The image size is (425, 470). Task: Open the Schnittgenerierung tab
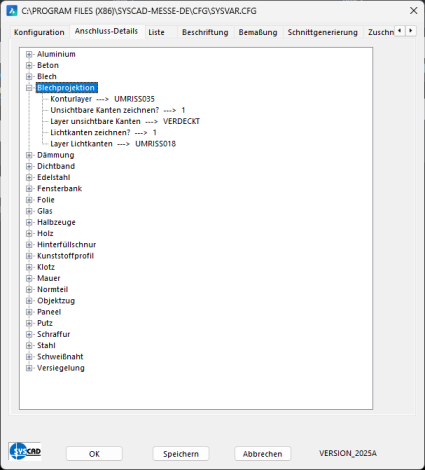322,32
